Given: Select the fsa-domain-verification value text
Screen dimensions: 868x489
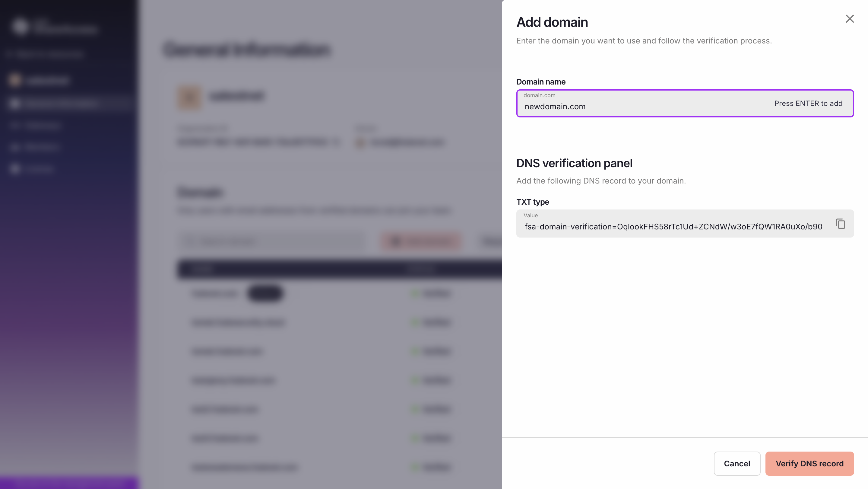Looking at the screenshot, I should (673, 227).
